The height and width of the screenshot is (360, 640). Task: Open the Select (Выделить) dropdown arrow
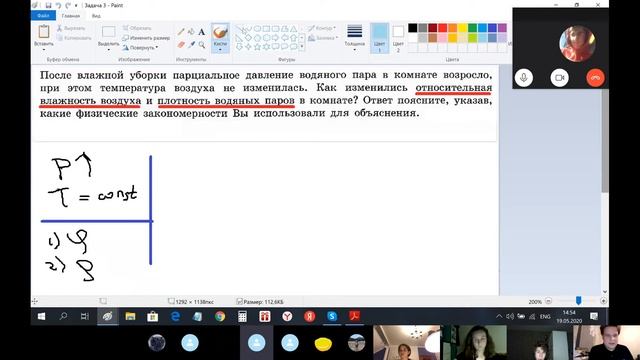109,50
